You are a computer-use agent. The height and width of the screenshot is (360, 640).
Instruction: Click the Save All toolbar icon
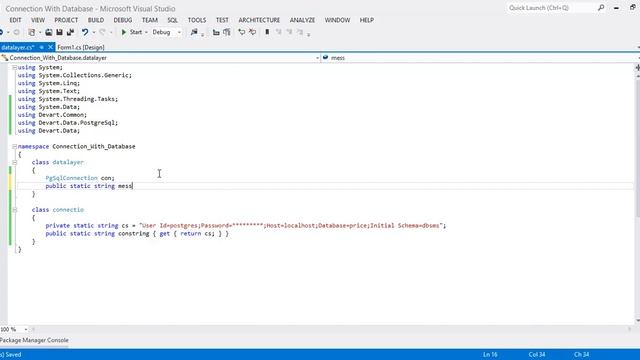(70, 32)
